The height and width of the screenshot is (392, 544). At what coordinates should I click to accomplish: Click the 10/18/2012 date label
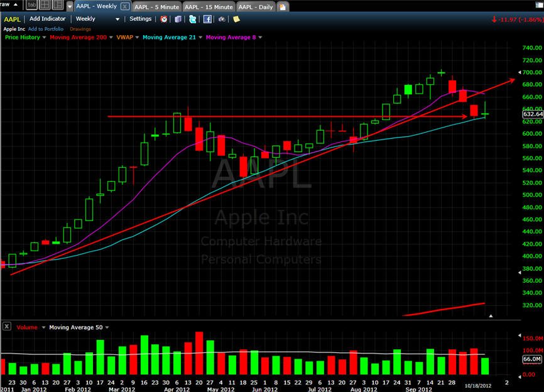(478, 386)
